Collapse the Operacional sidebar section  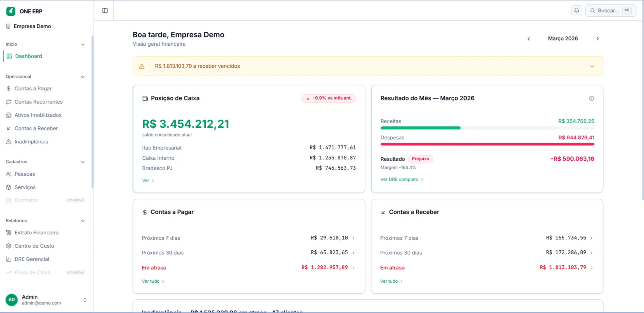[82, 77]
